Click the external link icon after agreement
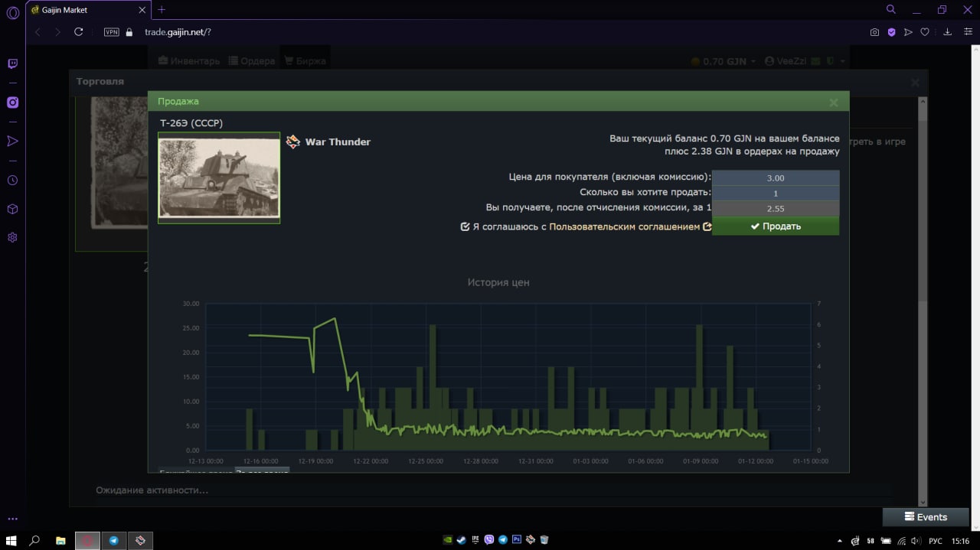The image size is (980, 550). [707, 226]
